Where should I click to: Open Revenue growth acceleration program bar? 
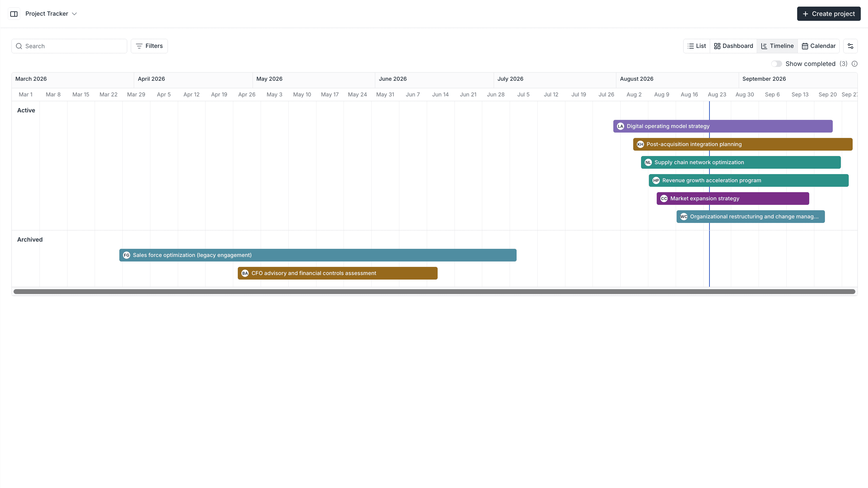click(749, 180)
